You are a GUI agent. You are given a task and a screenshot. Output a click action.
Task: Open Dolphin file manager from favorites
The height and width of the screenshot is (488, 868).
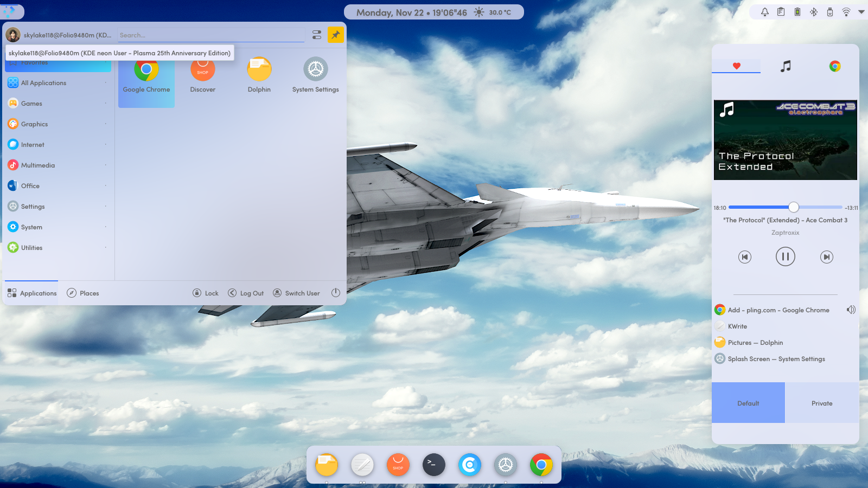coord(259,76)
